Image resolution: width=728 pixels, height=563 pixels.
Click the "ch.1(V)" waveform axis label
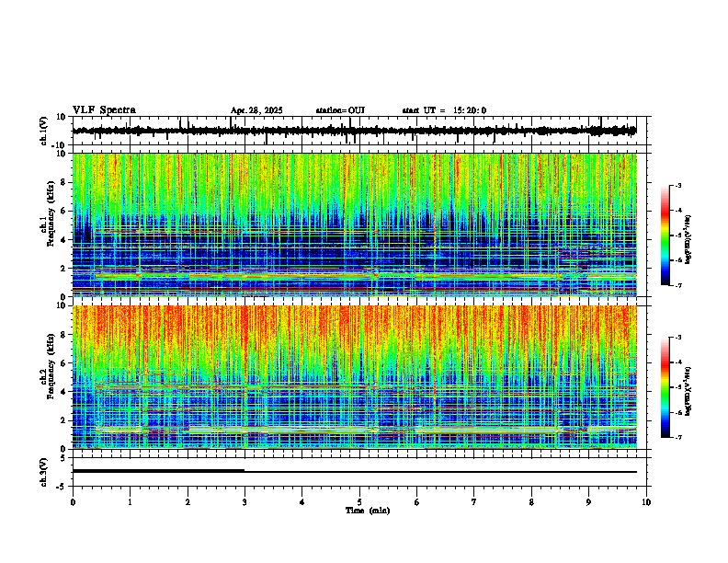point(44,131)
